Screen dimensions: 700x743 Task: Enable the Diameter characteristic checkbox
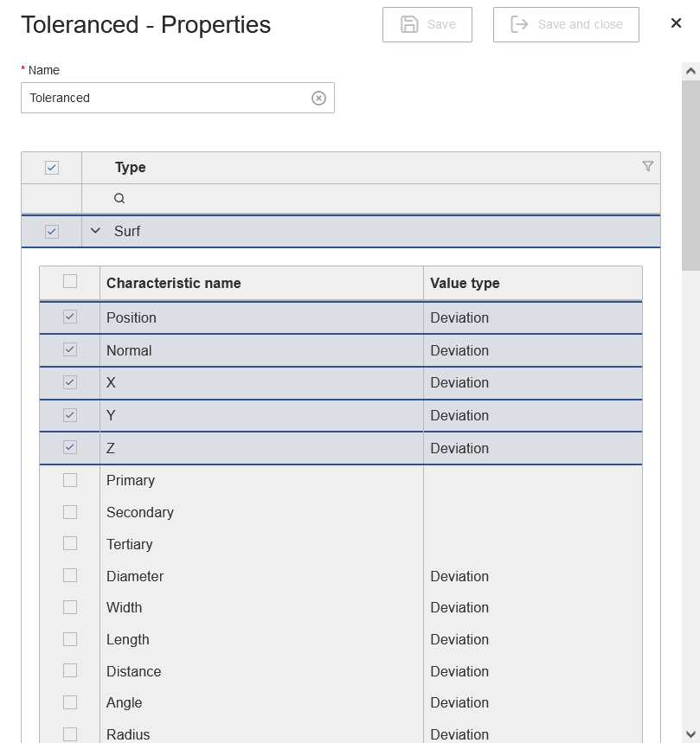click(70, 575)
